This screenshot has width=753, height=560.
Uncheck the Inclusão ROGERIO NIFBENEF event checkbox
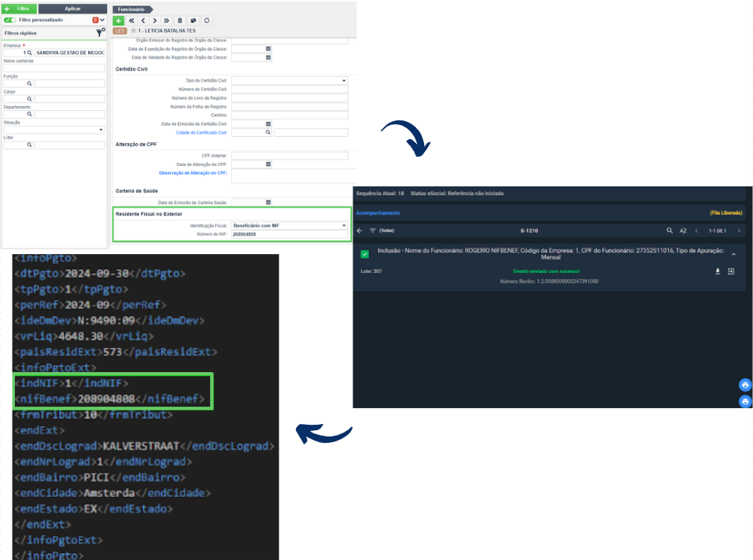pos(364,254)
